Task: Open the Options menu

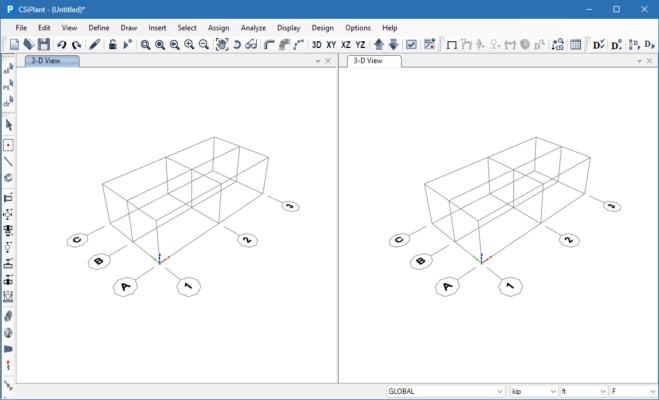Action: click(x=358, y=28)
